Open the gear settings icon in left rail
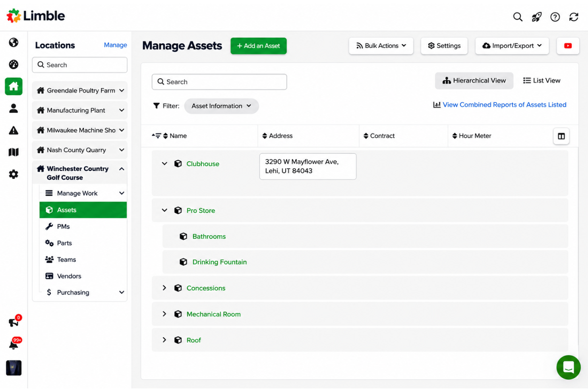Viewport: 588px width, 392px height. click(14, 174)
